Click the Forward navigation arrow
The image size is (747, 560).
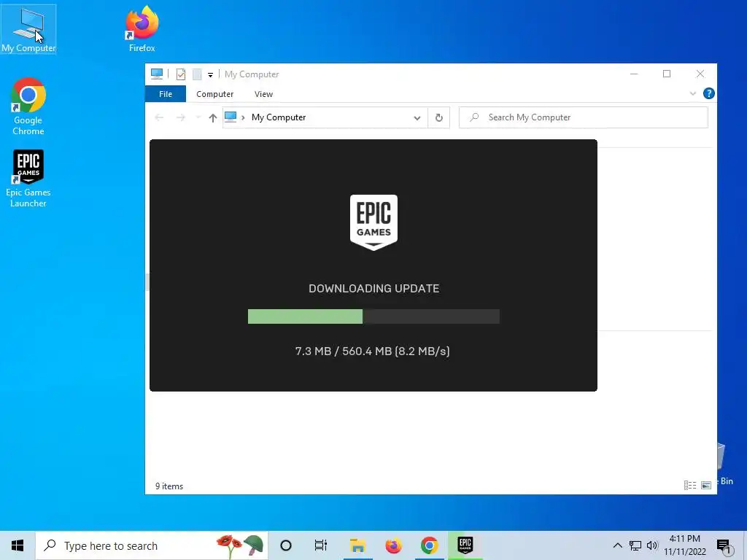tap(181, 117)
